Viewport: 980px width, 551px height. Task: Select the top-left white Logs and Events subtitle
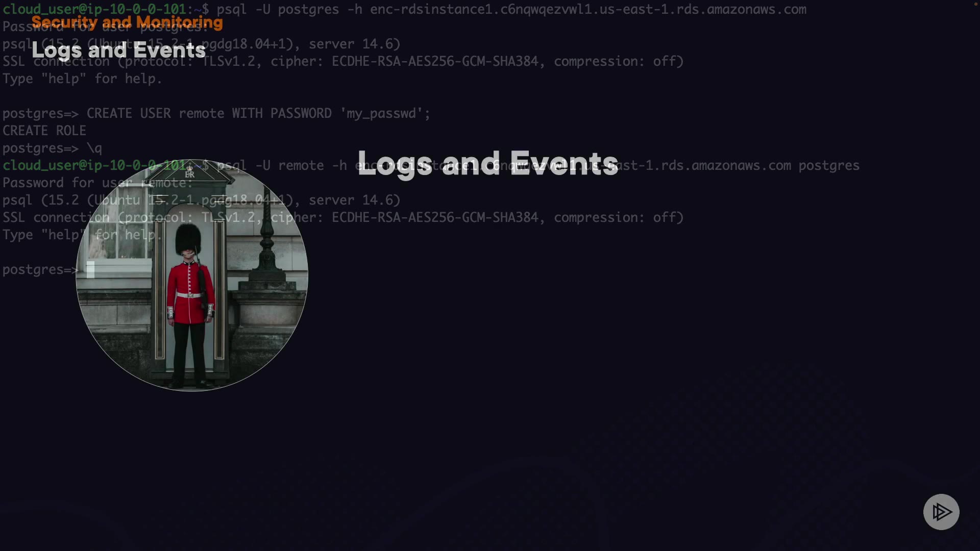coord(118,51)
